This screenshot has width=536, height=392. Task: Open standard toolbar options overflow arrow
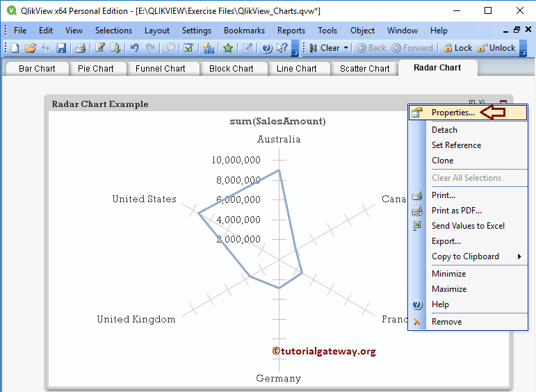point(295,48)
